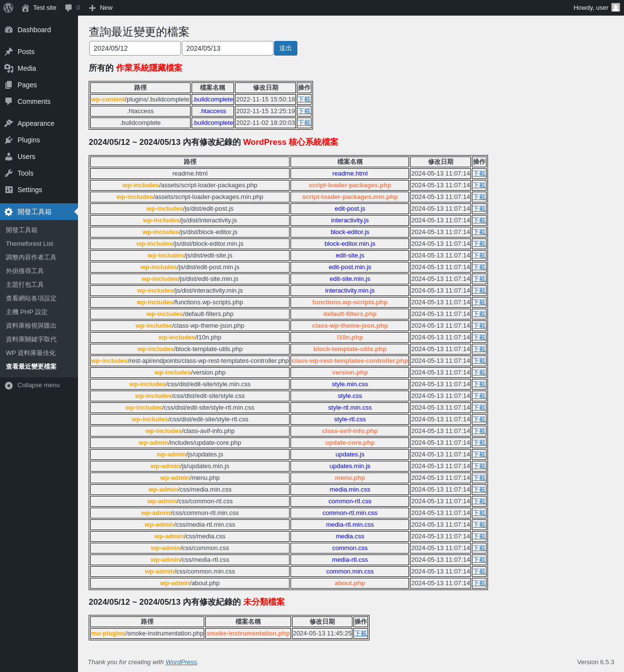Open the comments bubble icon in admin bar
This screenshot has height=672, width=624.
[68, 8]
